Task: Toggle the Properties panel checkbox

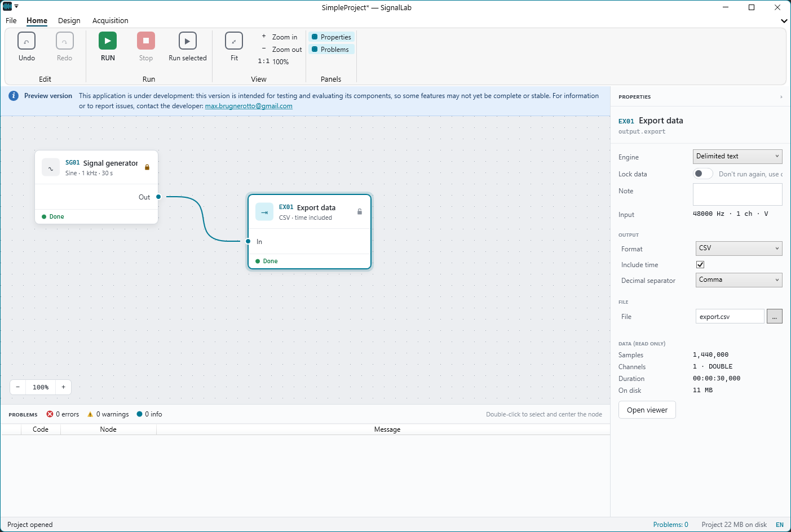Action: (x=315, y=37)
